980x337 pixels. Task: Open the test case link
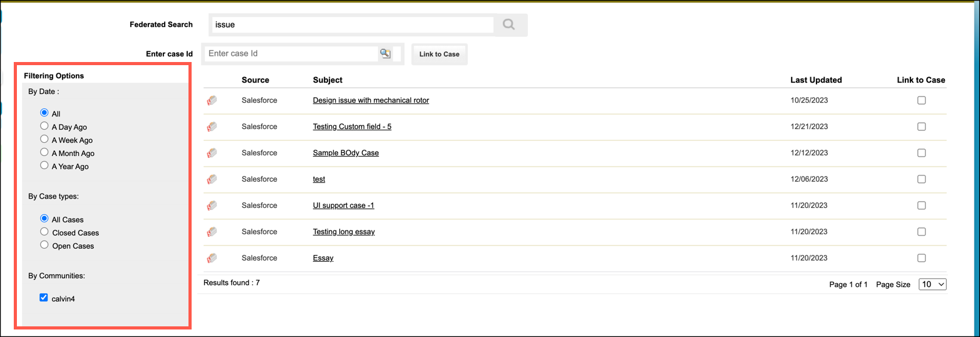pyautogui.click(x=319, y=179)
